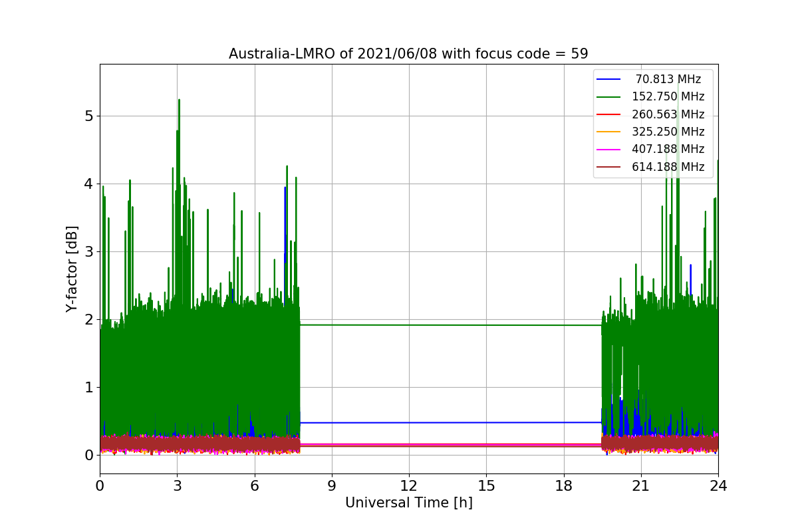Click y-axis tick label 1
The image size is (798, 532).
(88, 388)
